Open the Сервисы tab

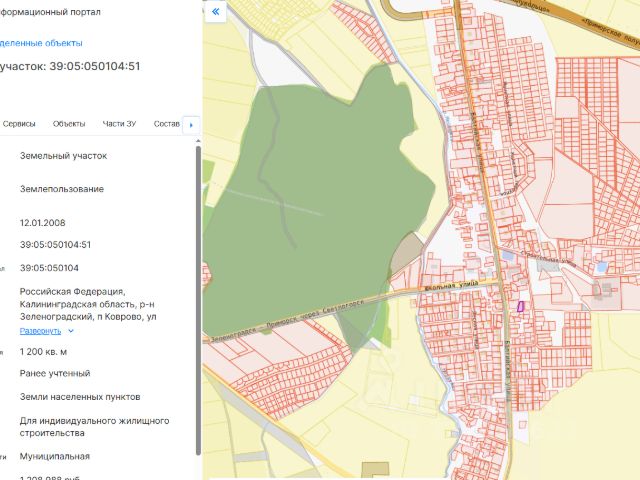19,124
